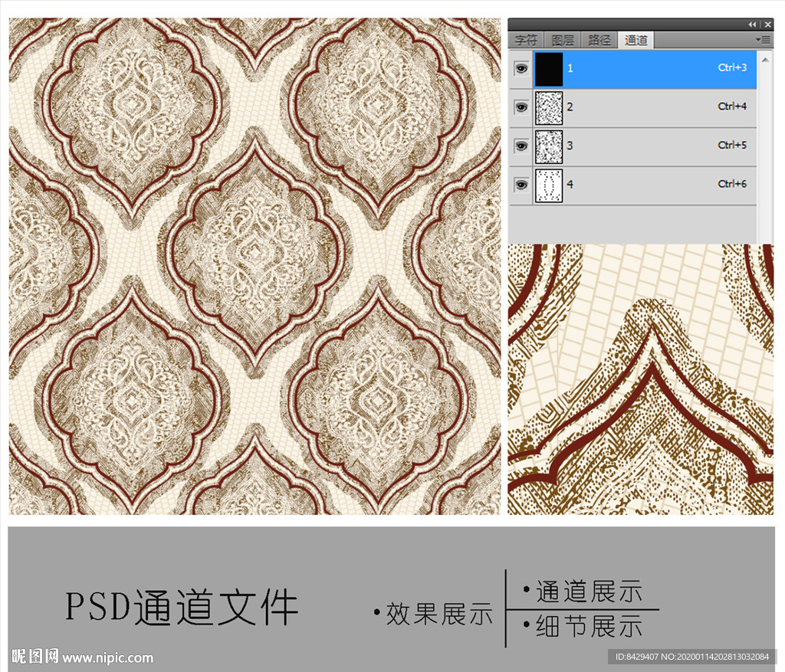Viewport: 785px width, 672px height.
Task: Select channel row named 2
Action: click(x=632, y=107)
